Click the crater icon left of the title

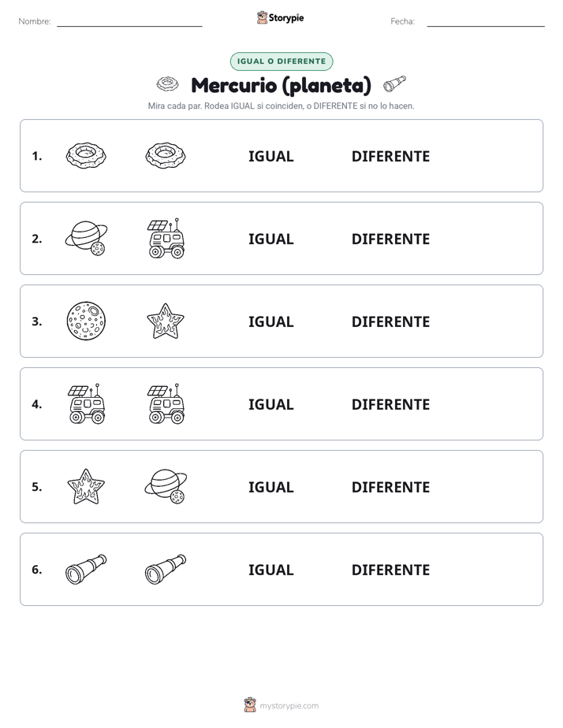[167, 84]
